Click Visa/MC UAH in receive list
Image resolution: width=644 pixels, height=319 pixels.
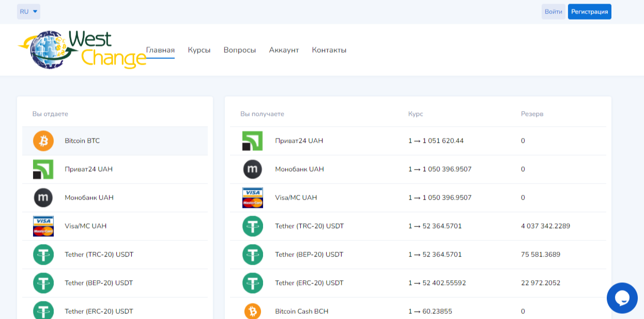pos(296,198)
